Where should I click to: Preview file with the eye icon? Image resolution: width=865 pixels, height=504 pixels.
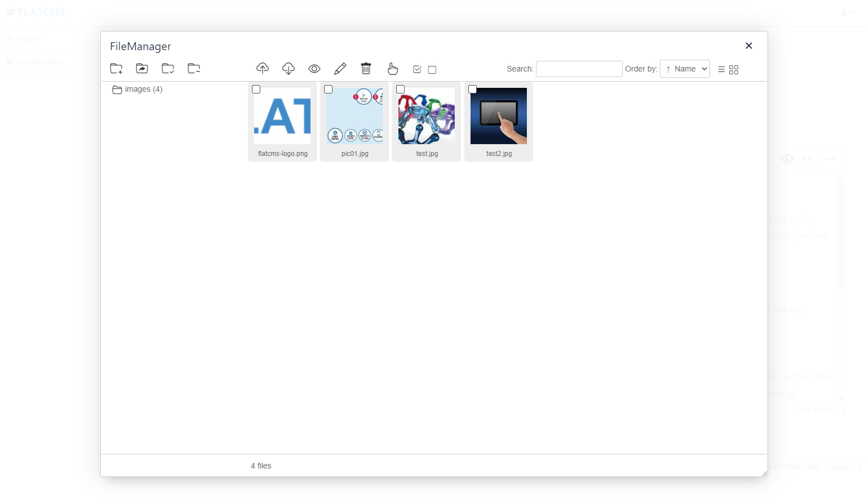[x=314, y=69]
